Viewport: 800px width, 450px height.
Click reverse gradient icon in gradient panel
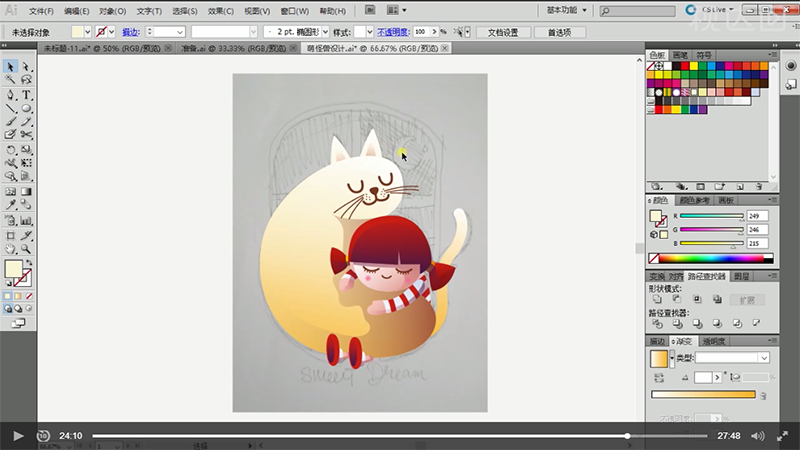coord(659,378)
